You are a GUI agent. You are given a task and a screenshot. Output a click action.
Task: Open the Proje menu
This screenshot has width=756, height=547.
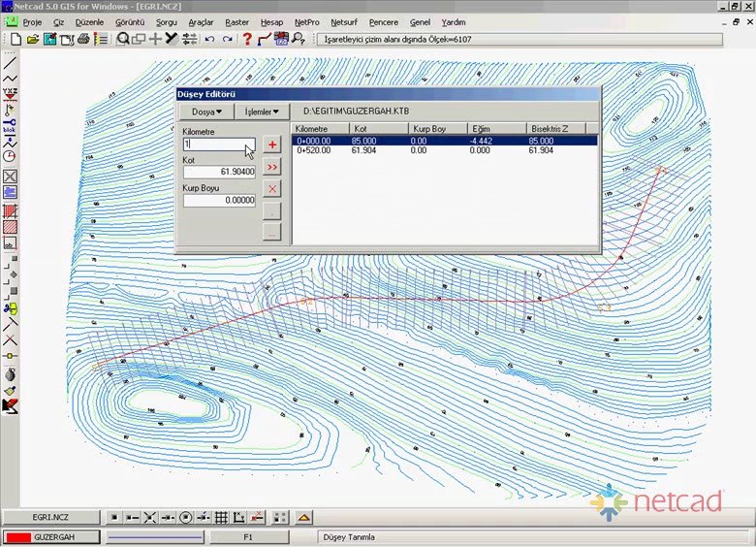[32, 22]
